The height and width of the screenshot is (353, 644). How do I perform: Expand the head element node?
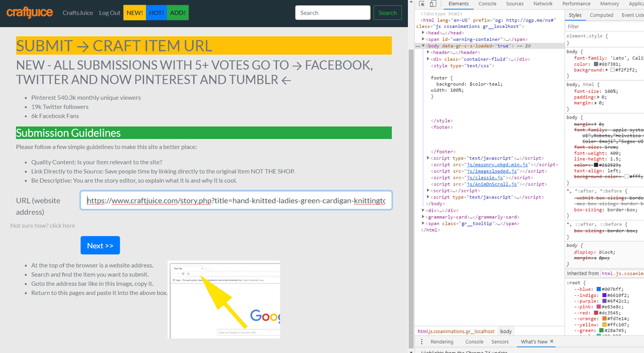tap(424, 33)
